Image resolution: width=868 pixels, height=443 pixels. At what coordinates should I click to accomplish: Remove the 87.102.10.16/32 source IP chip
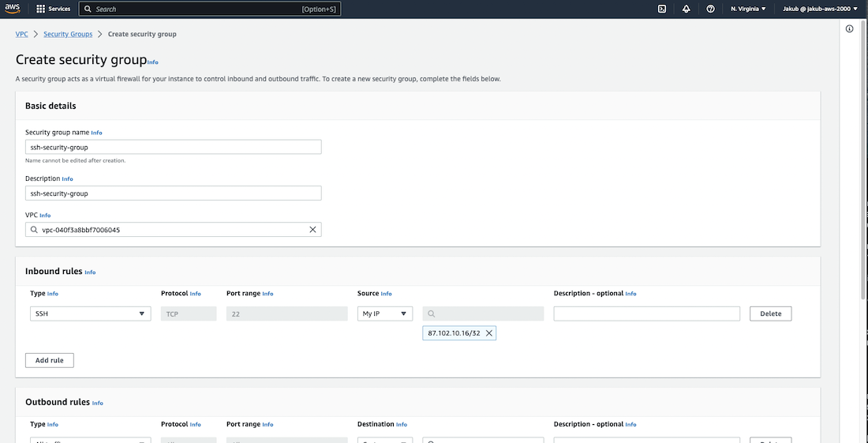pyautogui.click(x=489, y=333)
